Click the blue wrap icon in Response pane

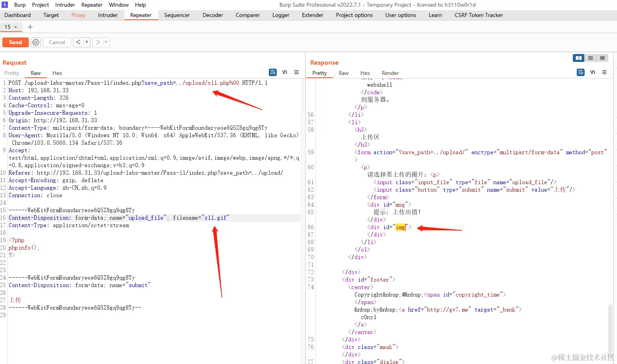point(581,73)
